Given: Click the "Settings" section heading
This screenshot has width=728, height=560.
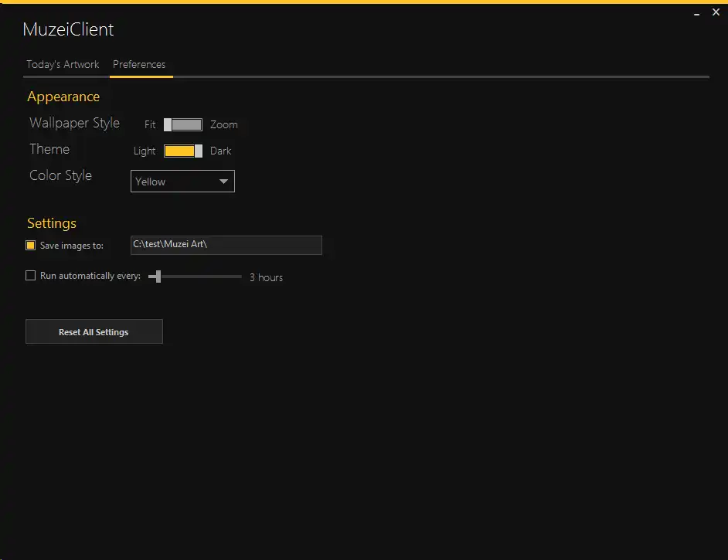Looking at the screenshot, I should click(52, 223).
